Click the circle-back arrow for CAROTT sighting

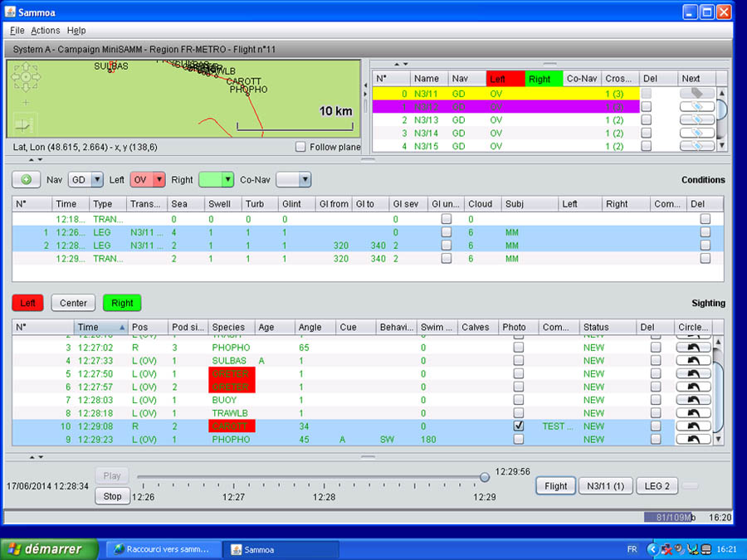click(x=694, y=426)
